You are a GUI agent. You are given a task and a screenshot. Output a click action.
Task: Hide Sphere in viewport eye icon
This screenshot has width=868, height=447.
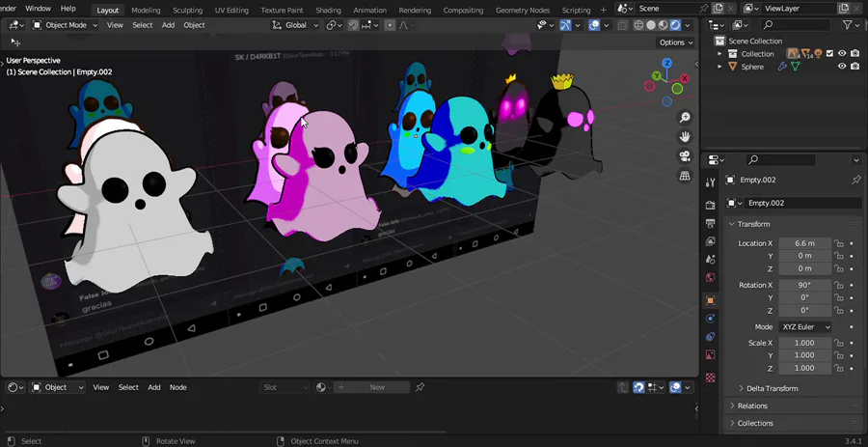[x=842, y=67]
